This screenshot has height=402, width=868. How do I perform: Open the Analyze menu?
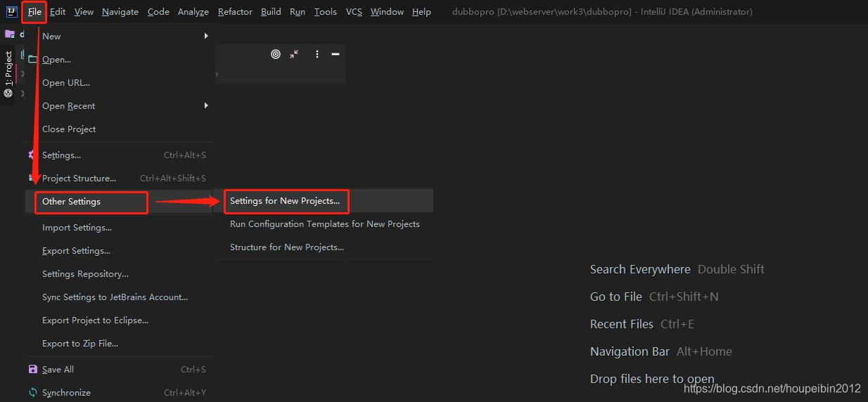pos(193,12)
